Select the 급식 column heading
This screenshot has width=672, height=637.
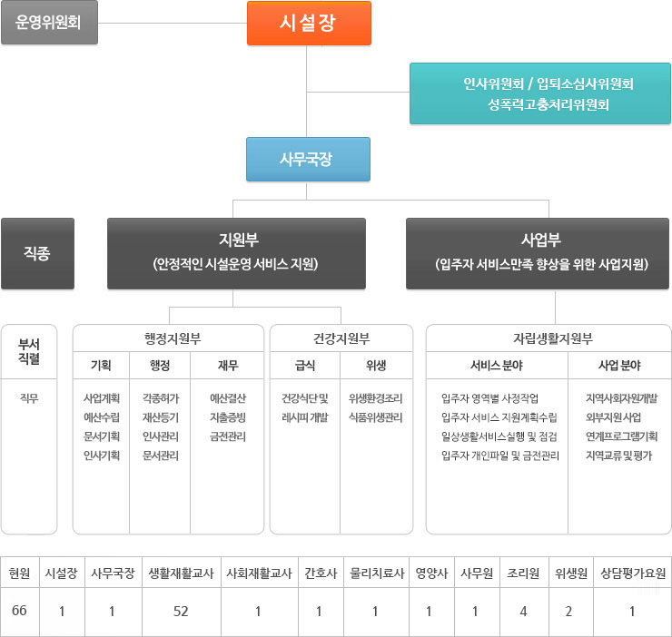pyautogui.click(x=304, y=366)
